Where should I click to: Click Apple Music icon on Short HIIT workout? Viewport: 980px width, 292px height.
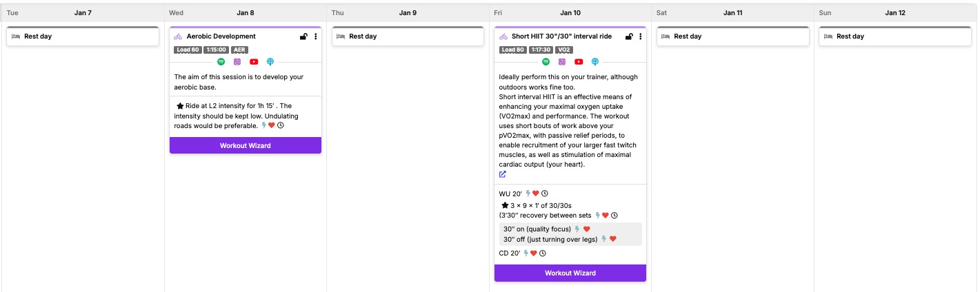[562, 62]
